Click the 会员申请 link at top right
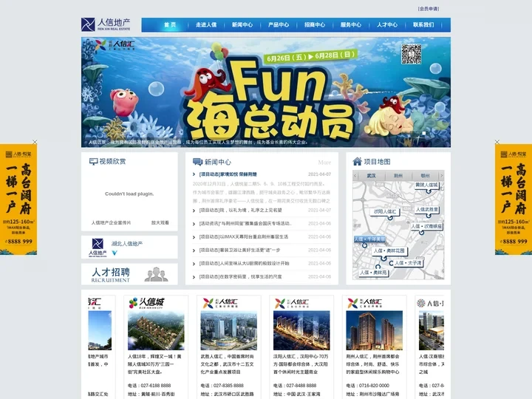The image size is (532, 399). click(429, 9)
